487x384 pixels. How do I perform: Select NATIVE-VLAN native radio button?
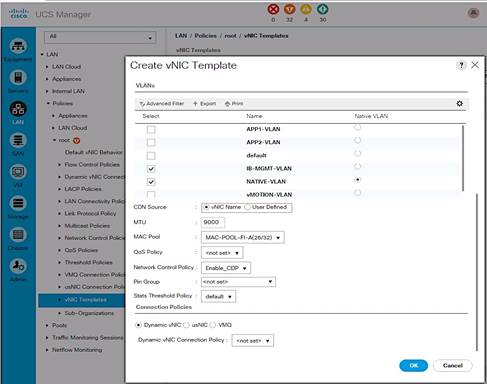(358, 180)
